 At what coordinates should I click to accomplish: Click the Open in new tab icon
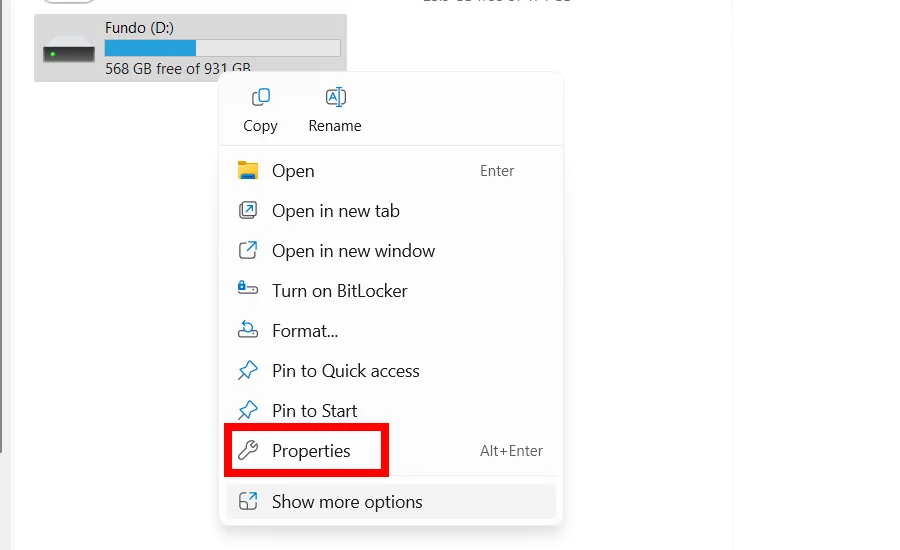click(x=248, y=211)
